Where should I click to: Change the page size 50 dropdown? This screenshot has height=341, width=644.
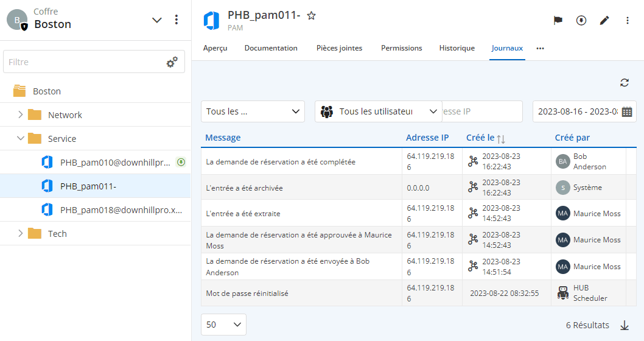223,325
